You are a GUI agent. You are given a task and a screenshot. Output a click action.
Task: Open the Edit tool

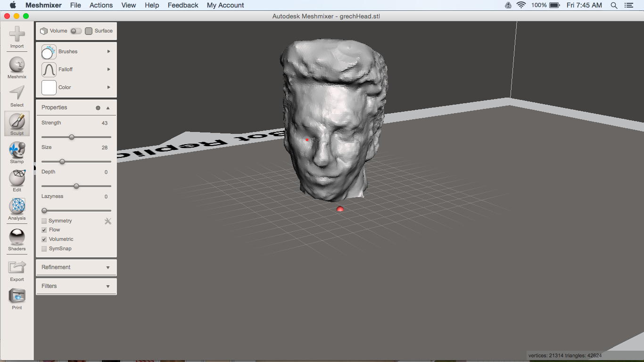[x=17, y=178]
